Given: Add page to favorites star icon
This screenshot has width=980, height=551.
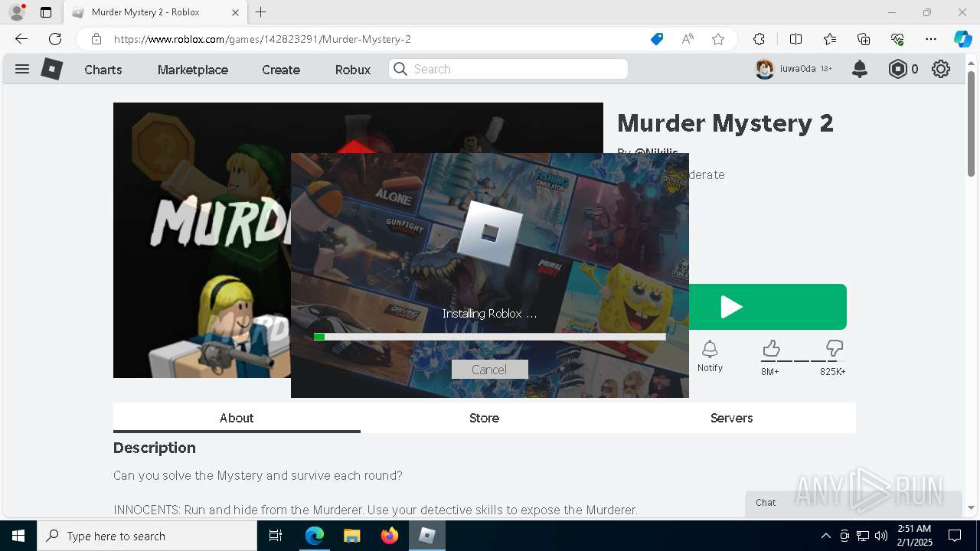Looking at the screenshot, I should [718, 39].
